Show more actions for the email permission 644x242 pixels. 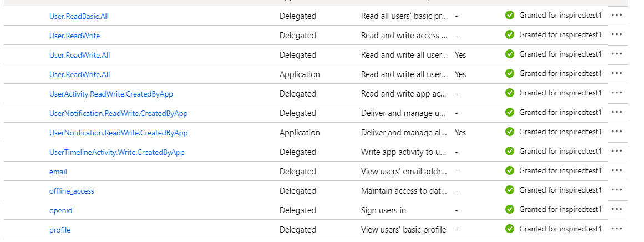616,170
